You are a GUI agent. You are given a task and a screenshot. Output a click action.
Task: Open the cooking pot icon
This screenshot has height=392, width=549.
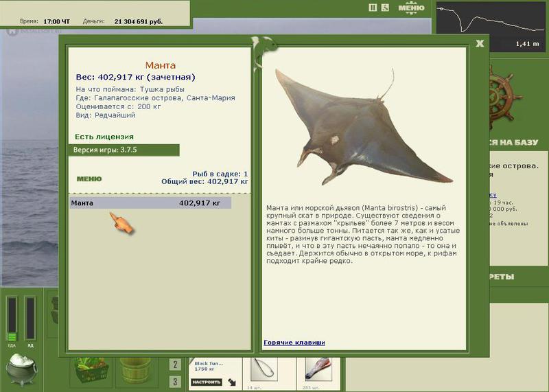click(x=21, y=369)
